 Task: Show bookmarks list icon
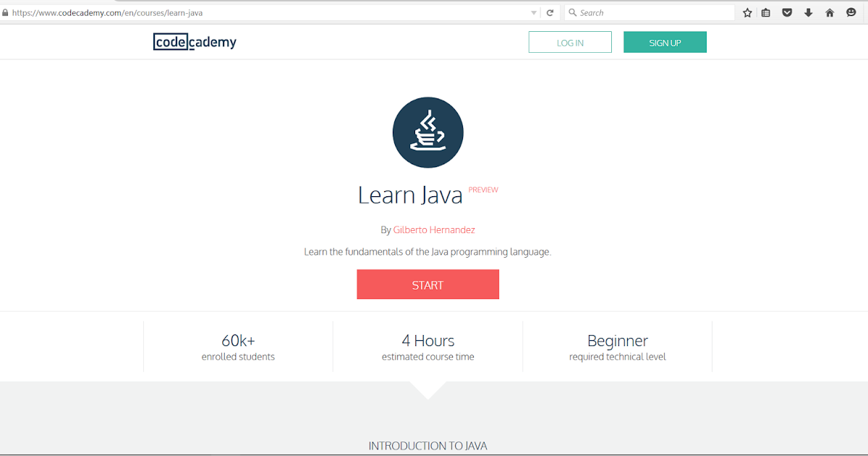coord(766,13)
